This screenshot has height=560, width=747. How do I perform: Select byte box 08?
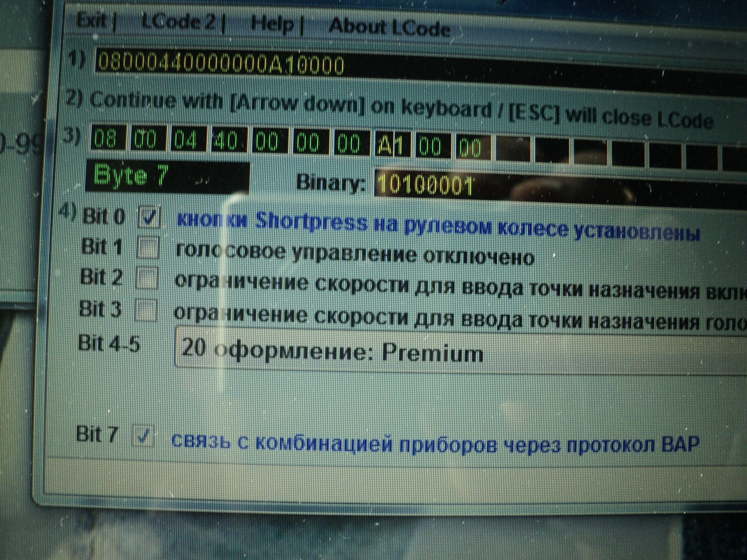(108, 137)
